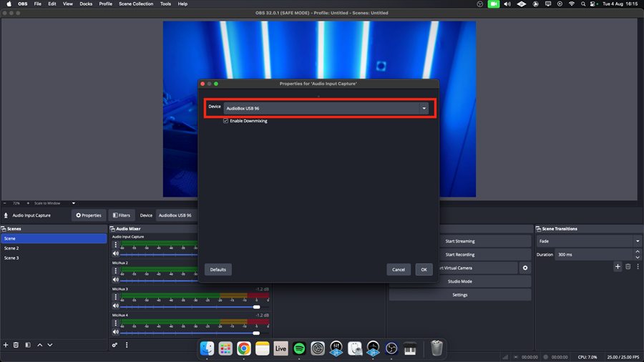Add a scene transition with the plus icon
This screenshot has width=644, height=362.
point(618,266)
